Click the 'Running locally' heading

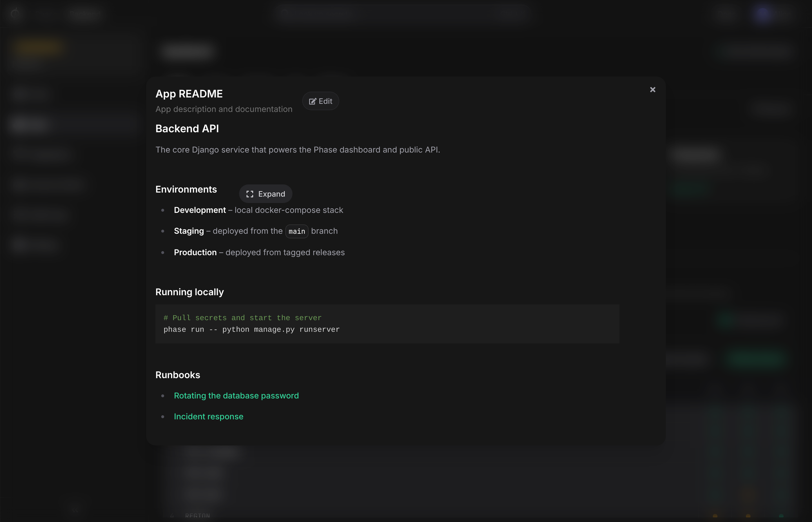tap(189, 292)
